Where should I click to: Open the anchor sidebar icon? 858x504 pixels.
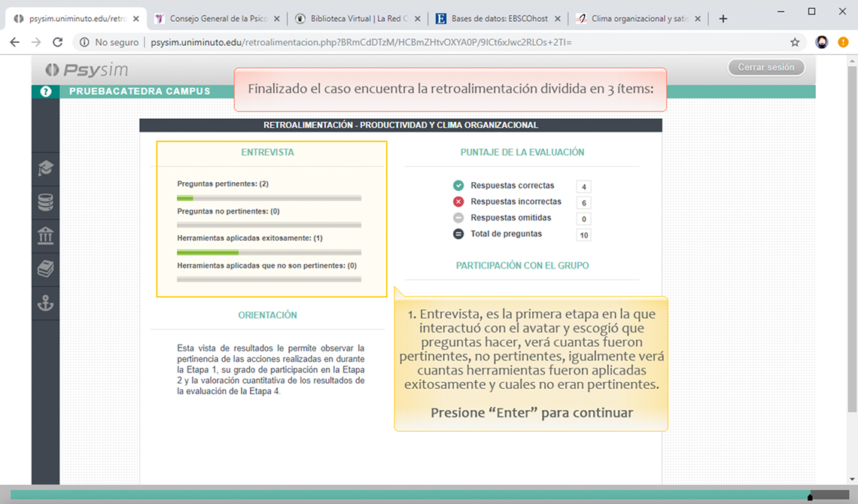45,303
